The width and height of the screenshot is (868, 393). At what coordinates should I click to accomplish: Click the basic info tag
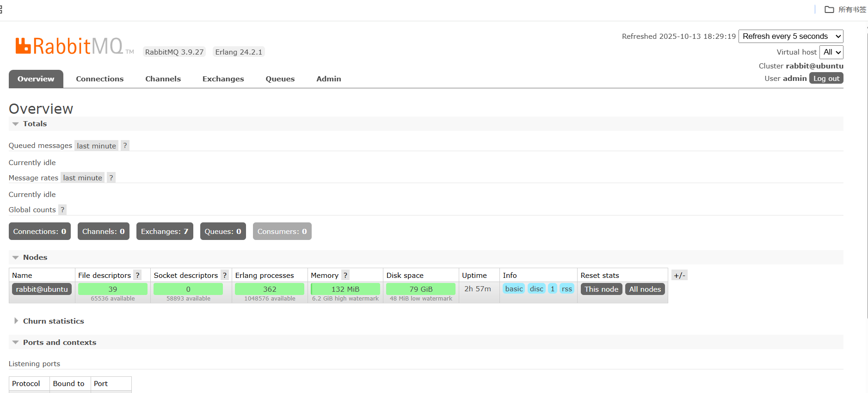click(x=514, y=289)
